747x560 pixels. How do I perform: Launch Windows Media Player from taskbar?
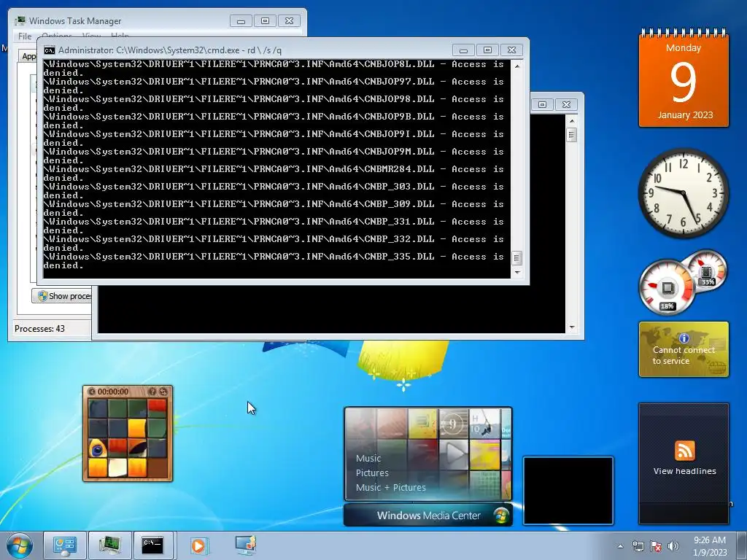[198, 545]
